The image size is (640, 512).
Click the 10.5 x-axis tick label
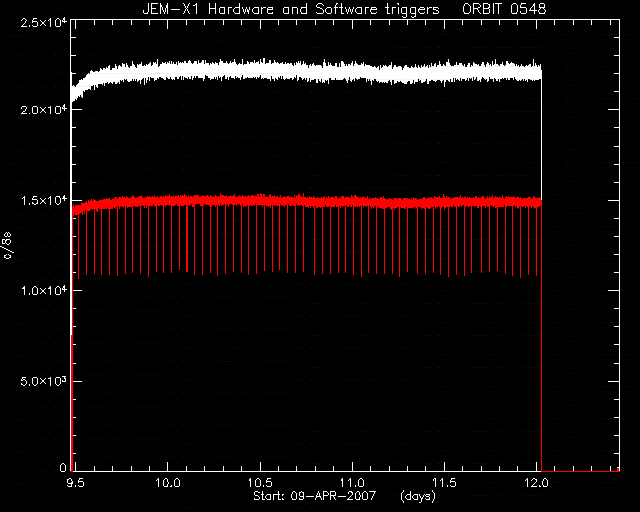[x=260, y=483]
